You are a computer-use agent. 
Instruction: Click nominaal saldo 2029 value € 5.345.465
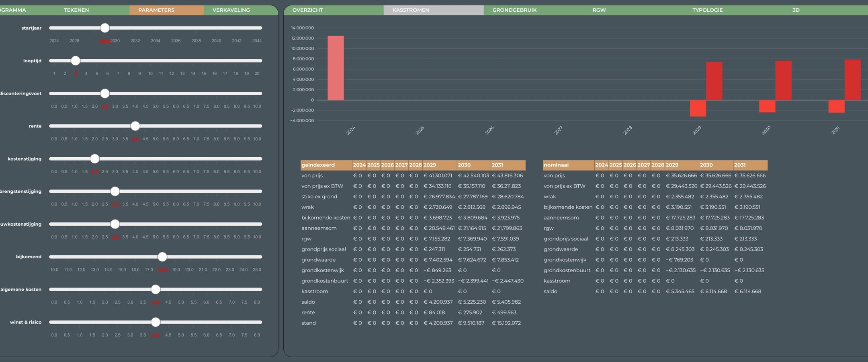coord(680,292)
